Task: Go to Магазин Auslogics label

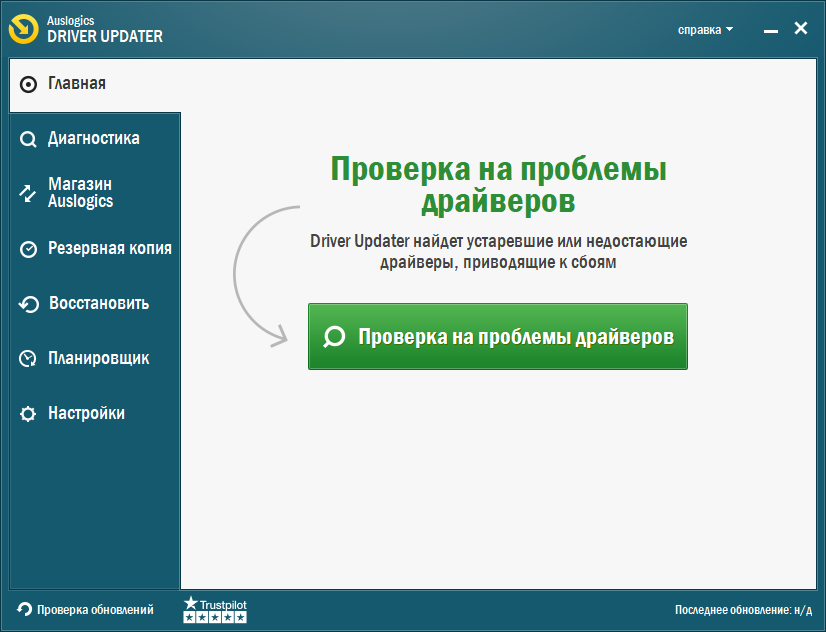Action: point(80,193)
